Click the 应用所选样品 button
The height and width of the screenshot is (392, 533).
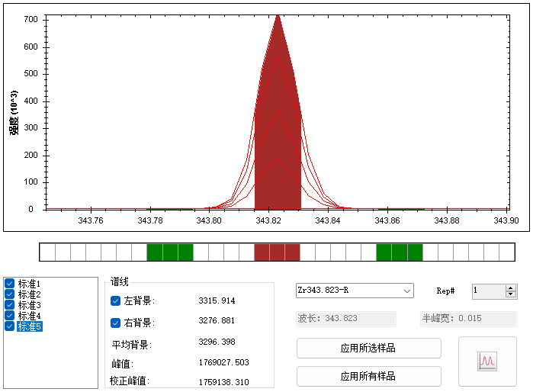pos(369,348)
